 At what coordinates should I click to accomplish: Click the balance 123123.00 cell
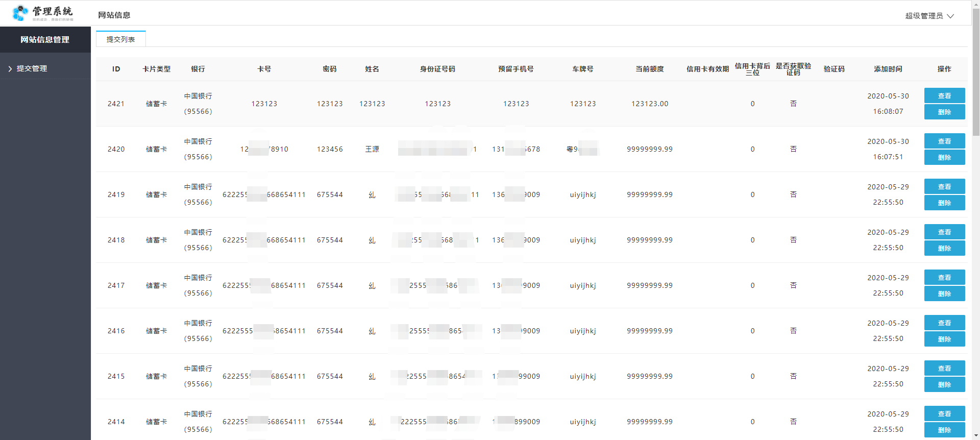[650, 104]
